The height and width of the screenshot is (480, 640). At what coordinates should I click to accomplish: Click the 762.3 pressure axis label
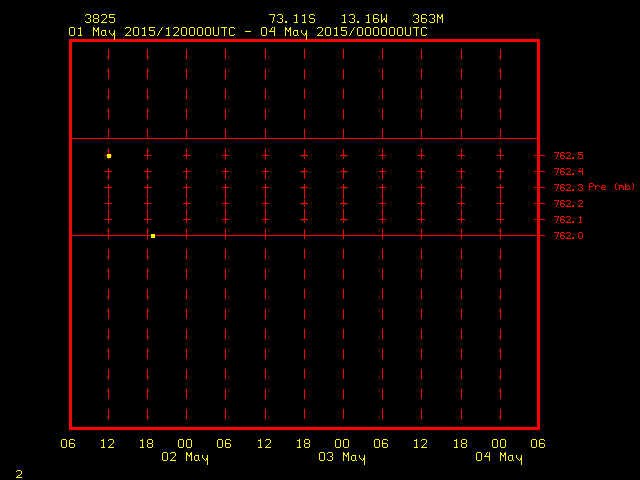click(569, 187)
